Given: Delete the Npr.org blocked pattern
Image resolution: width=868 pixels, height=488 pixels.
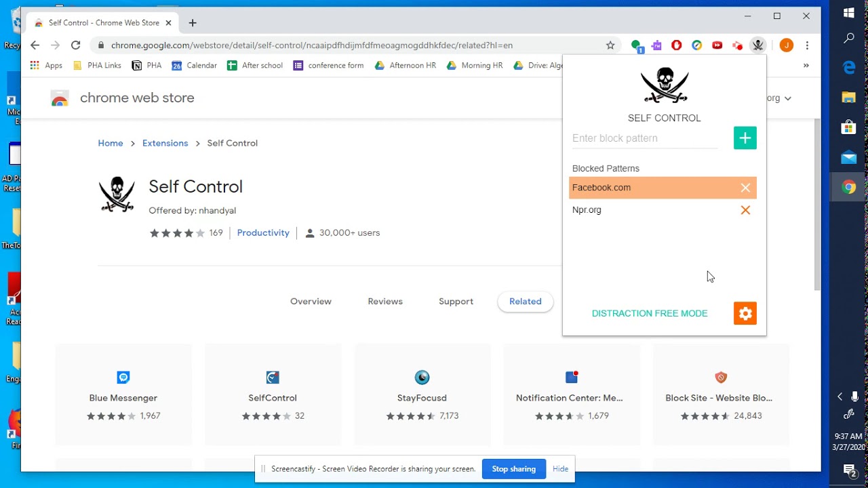Looking at the screenshot, I should [x=745, y=210].
